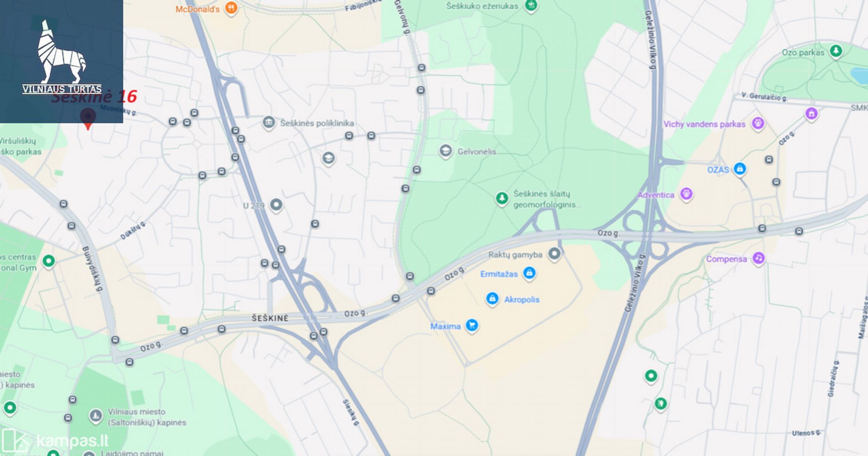Screen dimensions: 868x456
Task: Click the U 219 location marker
Action: click(276, 205)
